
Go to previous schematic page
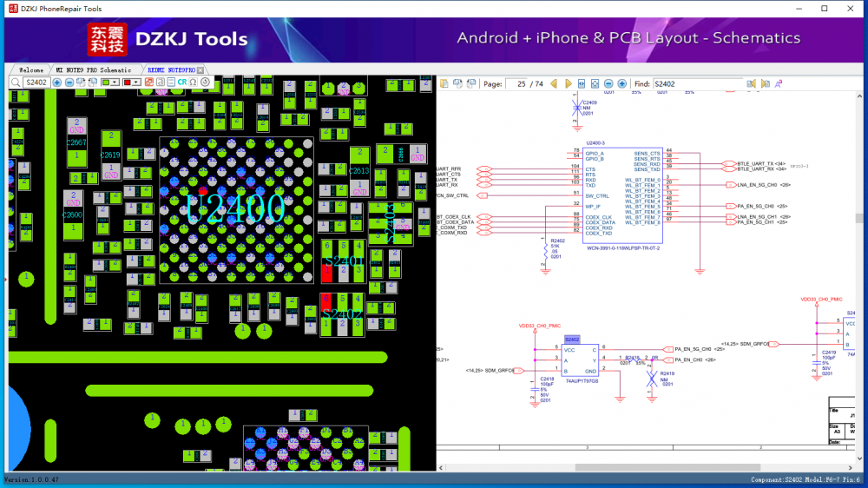pos(554,83)
